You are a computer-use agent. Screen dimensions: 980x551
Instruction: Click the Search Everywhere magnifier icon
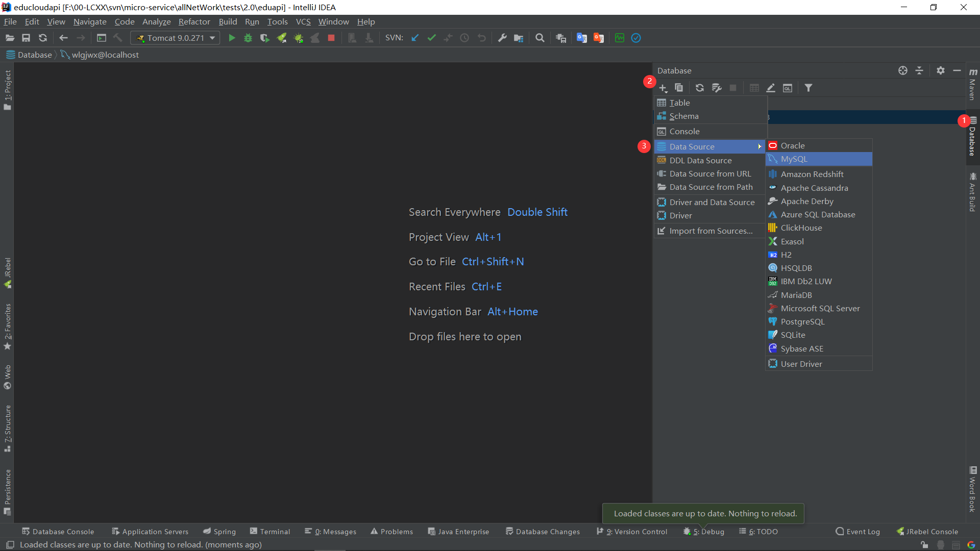pos(540,38)
